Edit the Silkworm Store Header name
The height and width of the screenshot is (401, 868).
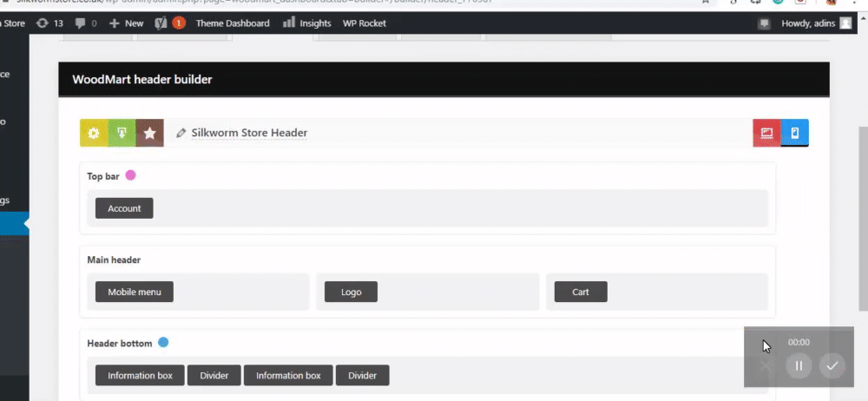[x=249, y=133]
